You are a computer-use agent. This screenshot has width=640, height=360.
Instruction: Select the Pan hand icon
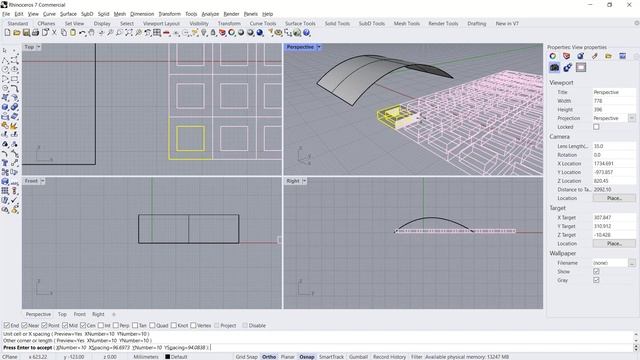coord(91,33)
